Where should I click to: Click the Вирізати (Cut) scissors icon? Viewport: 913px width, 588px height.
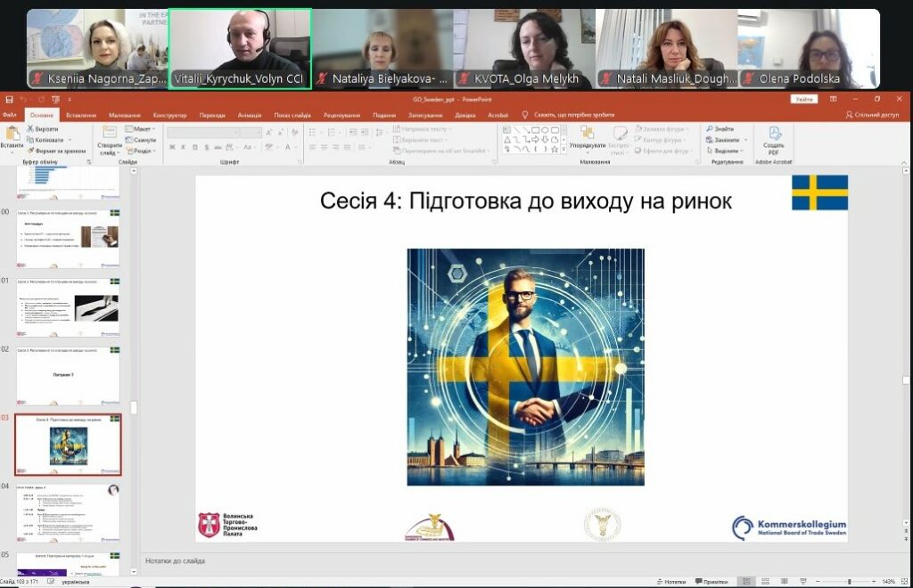click(30, 128)
